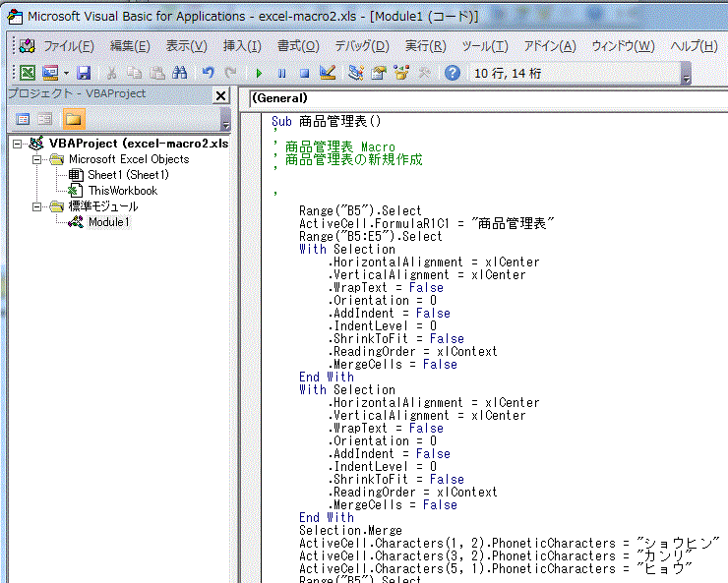Image resolution: width=728 pixels, height=583 pixels.
Task: Click the Break pause icon
Action: (x=281, y=74)
